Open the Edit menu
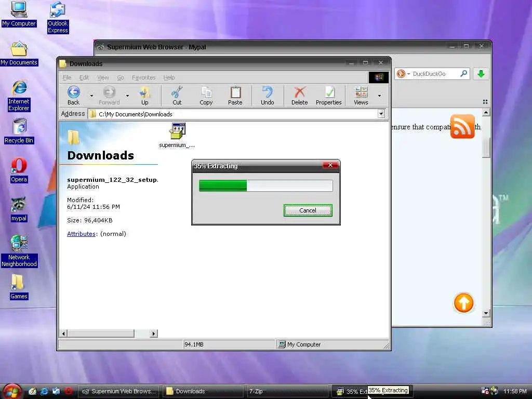The width and height of the screenshot is (532, 399). [84, 77]
